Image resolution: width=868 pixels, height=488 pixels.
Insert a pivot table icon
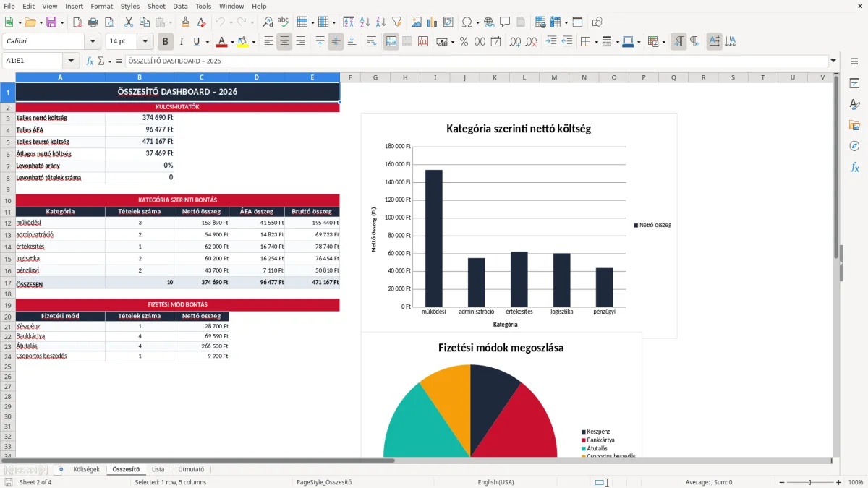[x=448, y=22]
